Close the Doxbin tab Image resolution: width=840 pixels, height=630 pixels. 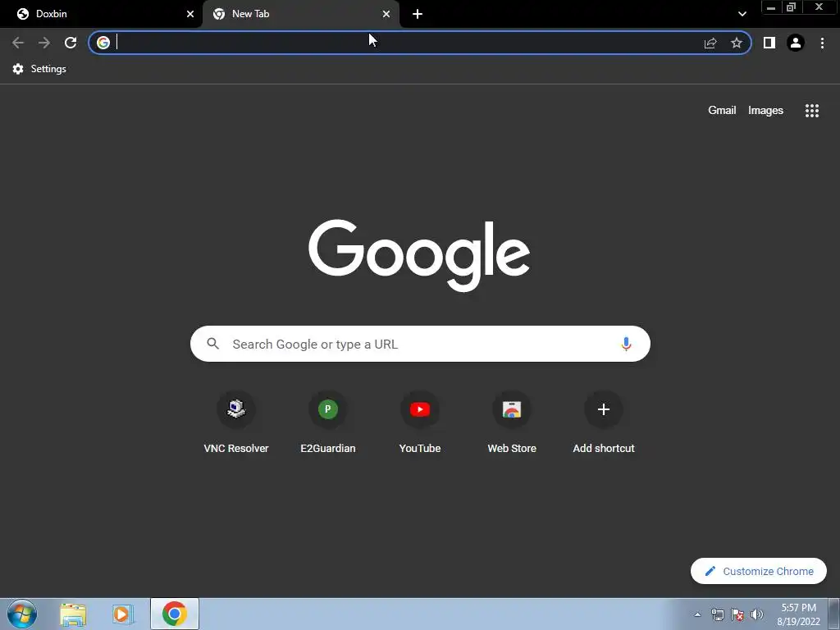pyautogui.click(x=190, y=14)
